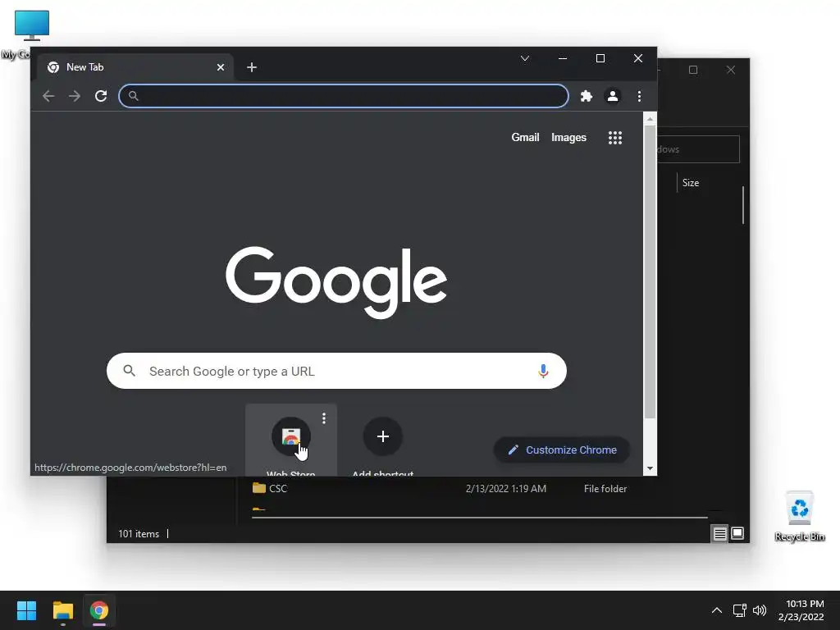Click the scrollbar up arrow in Chrome
The width and height of the screenshot is (840, 630).
(x=650, y=119)
